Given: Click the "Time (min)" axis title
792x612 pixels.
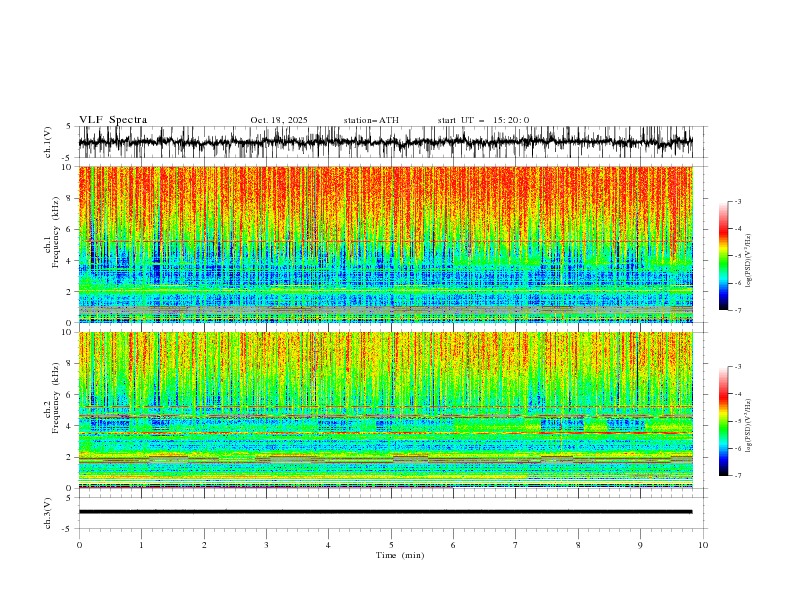Looking at the screenshot, I should pyautogui.click(x=400, y=555).
